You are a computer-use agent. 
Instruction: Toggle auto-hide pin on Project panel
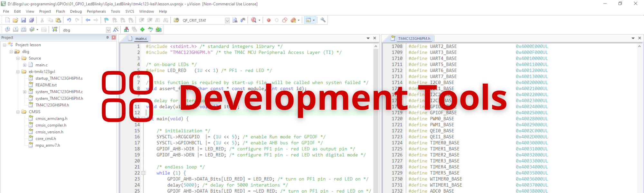point(108,38)
